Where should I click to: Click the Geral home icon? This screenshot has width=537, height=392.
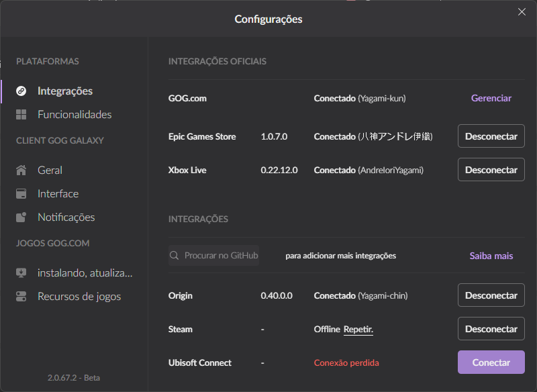[21, 170]
